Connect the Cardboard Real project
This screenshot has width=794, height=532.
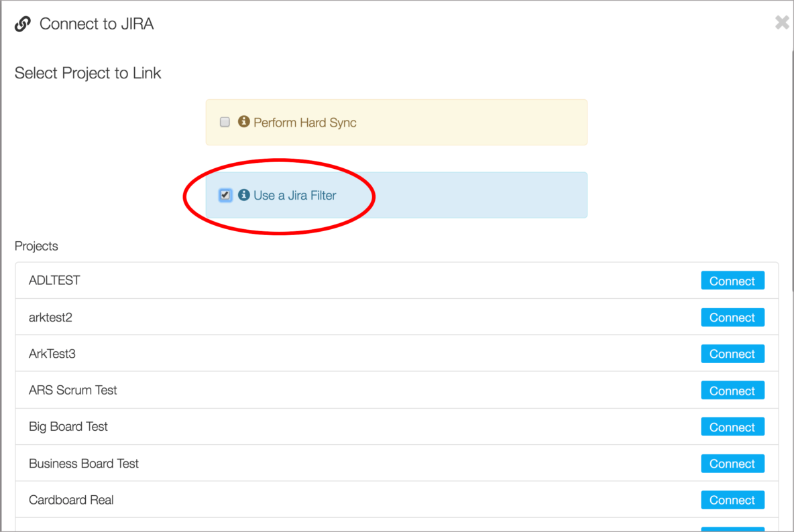pos(732,500)
